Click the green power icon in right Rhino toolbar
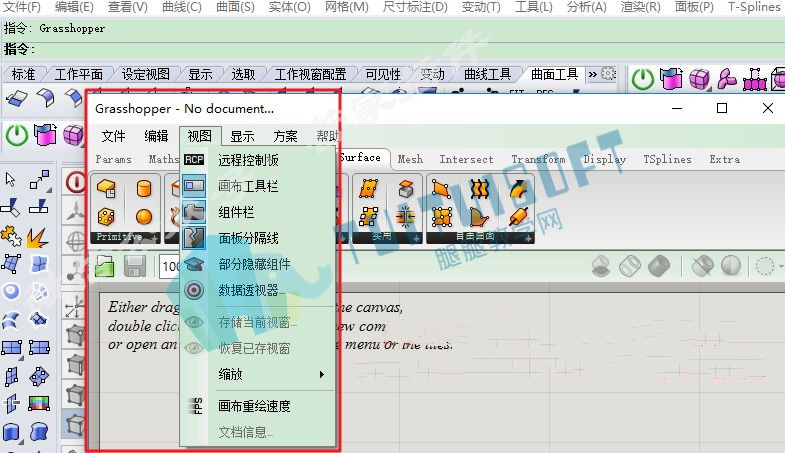 643,79
